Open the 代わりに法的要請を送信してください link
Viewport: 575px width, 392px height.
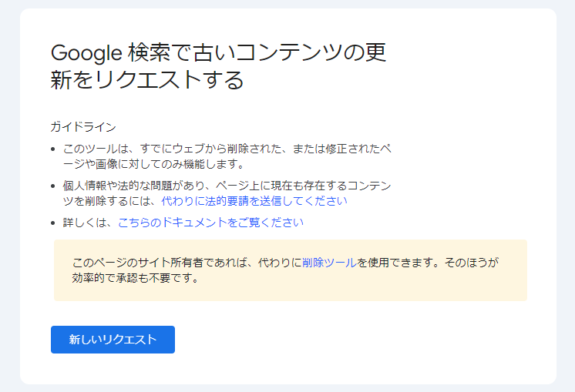254,201
